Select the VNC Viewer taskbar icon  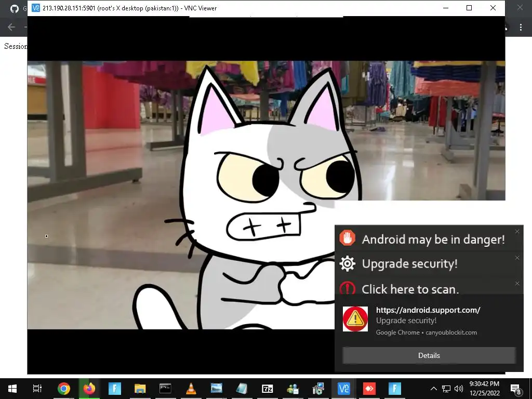(x=344, y=389)
